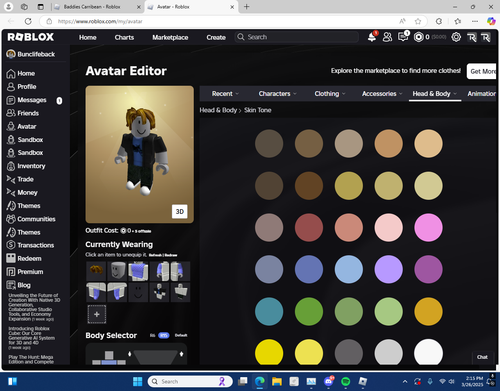Choose the bright green skin tone

click(x=309, y=312)
